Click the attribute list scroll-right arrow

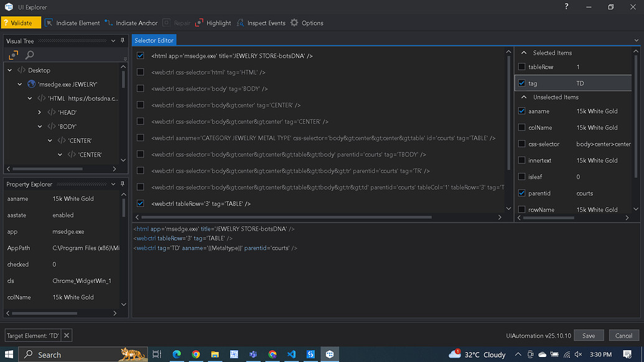coord(627,218)
